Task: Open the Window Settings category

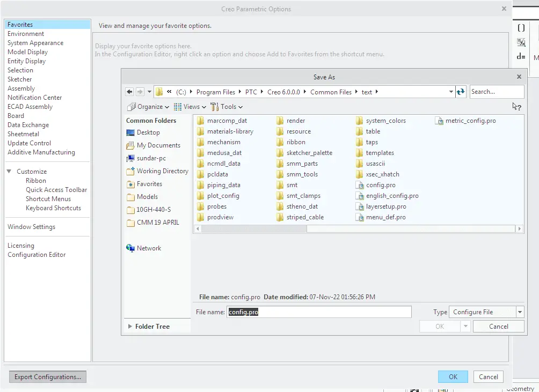Action: pos(31,227)
